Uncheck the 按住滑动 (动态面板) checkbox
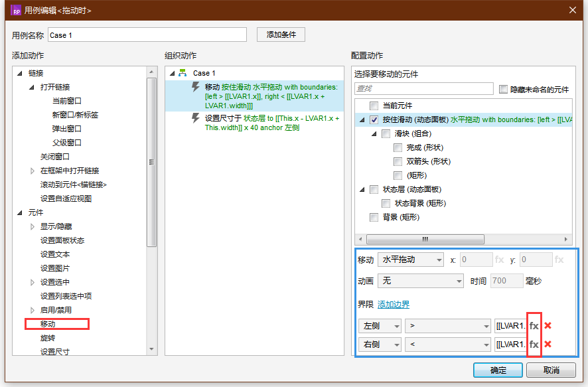Screen dimensions: 588x387 (x=374, y=119)
